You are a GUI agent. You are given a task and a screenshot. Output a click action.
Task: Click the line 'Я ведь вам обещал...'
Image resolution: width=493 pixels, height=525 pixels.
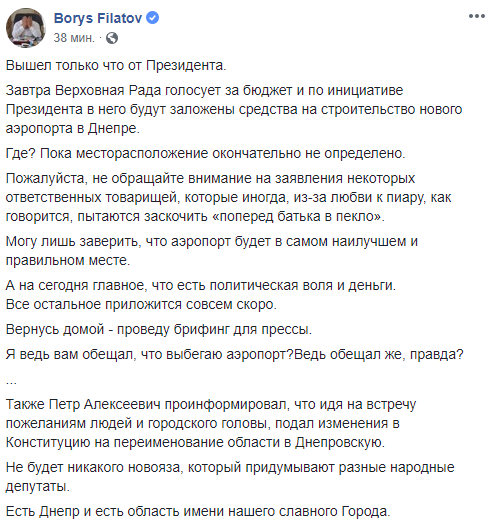234,354
